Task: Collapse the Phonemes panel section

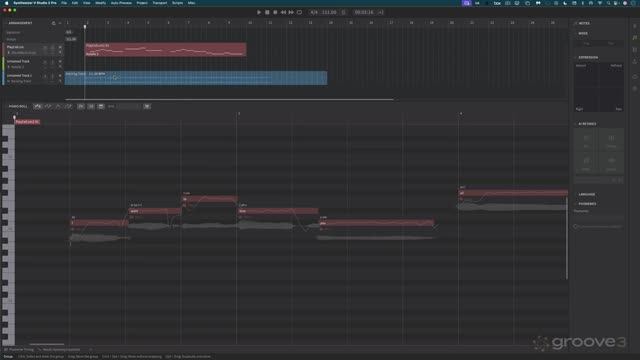Action: click(x=576, y=204)
